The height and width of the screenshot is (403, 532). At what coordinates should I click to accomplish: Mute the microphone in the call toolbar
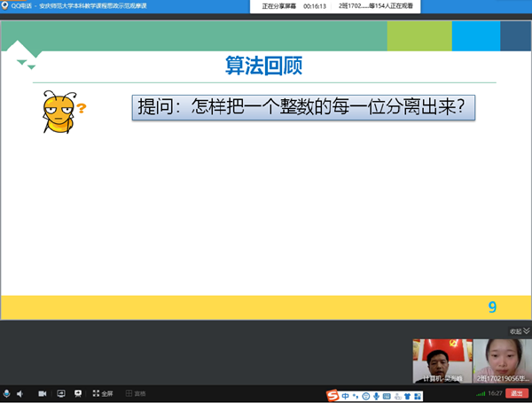[7, 392]
